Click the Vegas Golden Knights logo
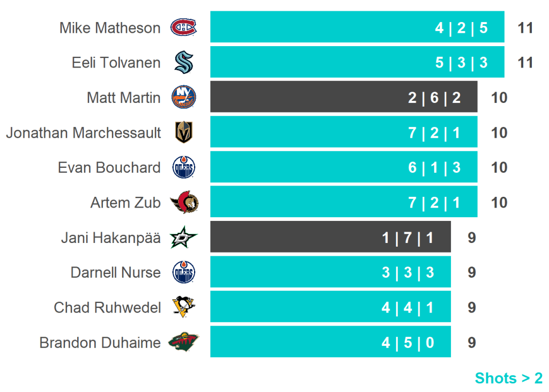The width and height of the screenshot is (549, 392). [x=183, y=132]
